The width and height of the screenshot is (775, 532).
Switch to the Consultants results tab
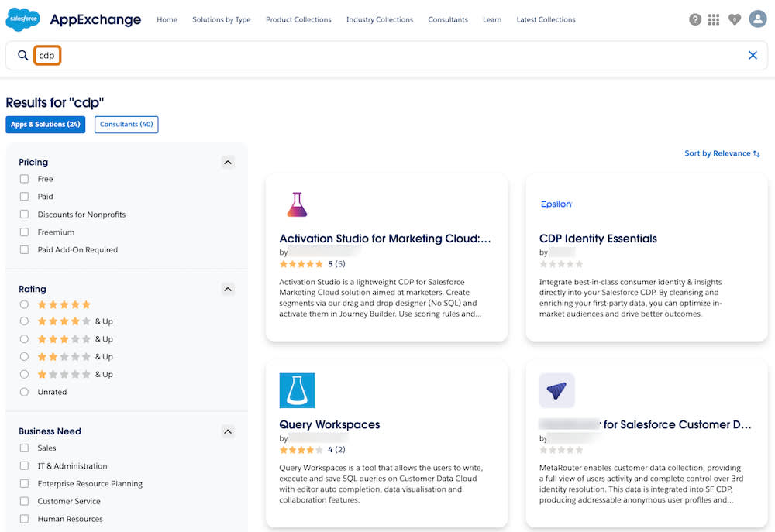point(126,124)
